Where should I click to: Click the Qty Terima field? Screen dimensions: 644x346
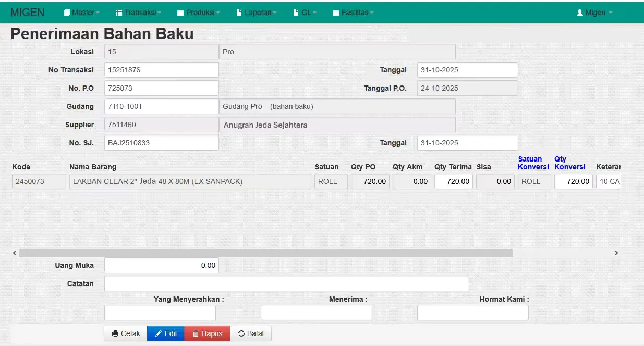(454, 181)
